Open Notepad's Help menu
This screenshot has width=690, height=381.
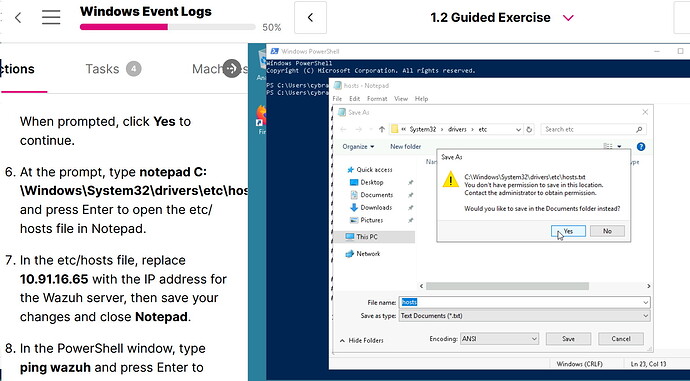[x=421, y=99]
